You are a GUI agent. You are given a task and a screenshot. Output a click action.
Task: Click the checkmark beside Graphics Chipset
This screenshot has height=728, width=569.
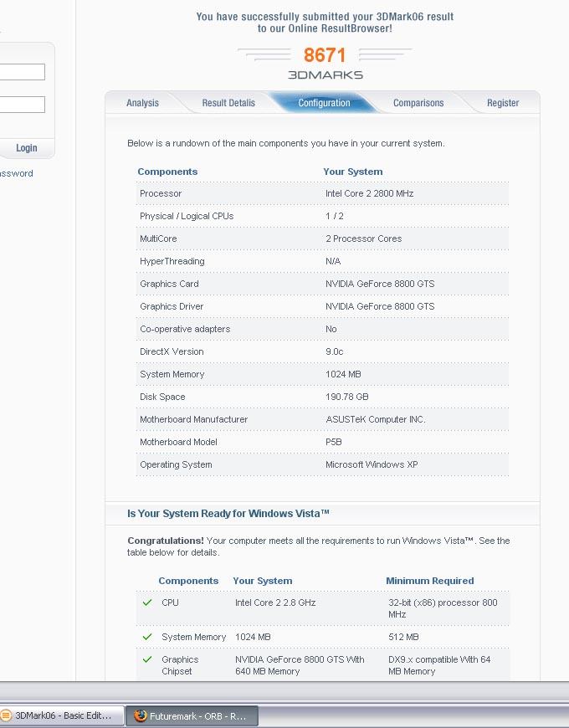[x=147, y=659]
